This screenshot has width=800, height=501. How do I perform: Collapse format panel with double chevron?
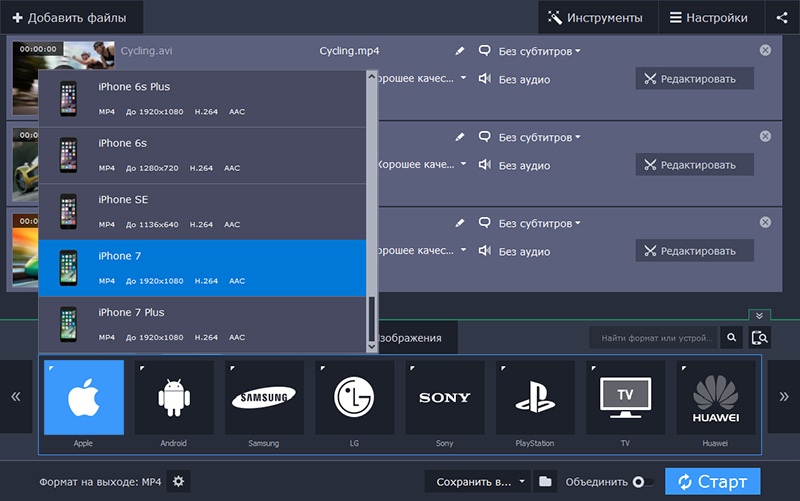(759, 315)
